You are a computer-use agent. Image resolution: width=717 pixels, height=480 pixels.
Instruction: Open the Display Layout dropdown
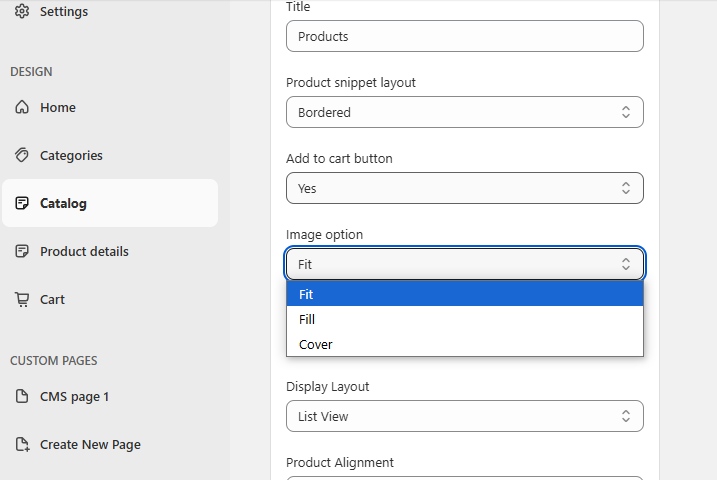pos(465,416)
